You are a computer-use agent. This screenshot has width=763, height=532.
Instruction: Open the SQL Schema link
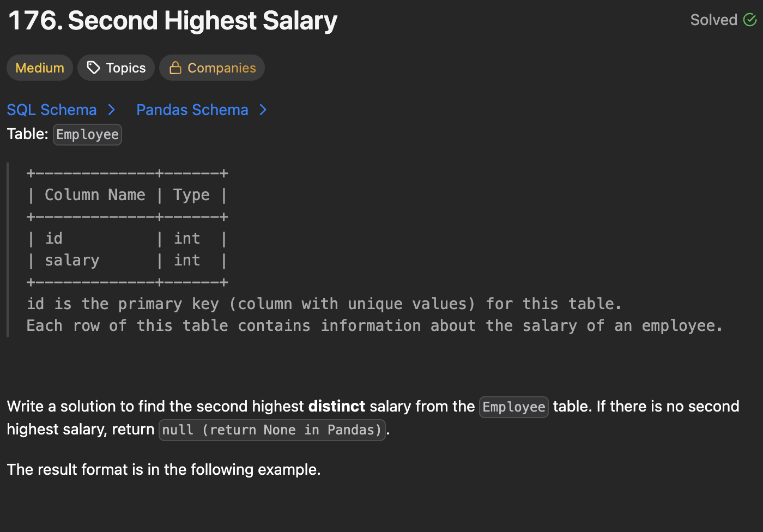[x=52, y=110]
